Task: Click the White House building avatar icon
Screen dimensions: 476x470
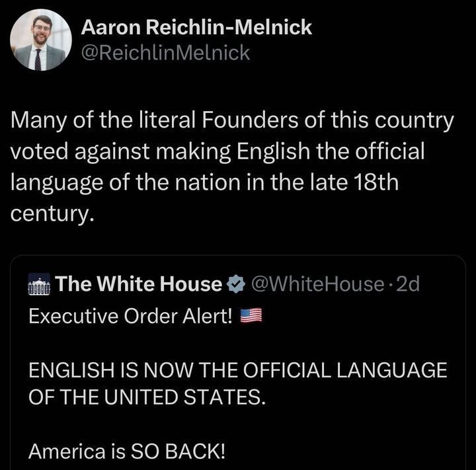Action: pyautogui.click(x=40, y=286)
